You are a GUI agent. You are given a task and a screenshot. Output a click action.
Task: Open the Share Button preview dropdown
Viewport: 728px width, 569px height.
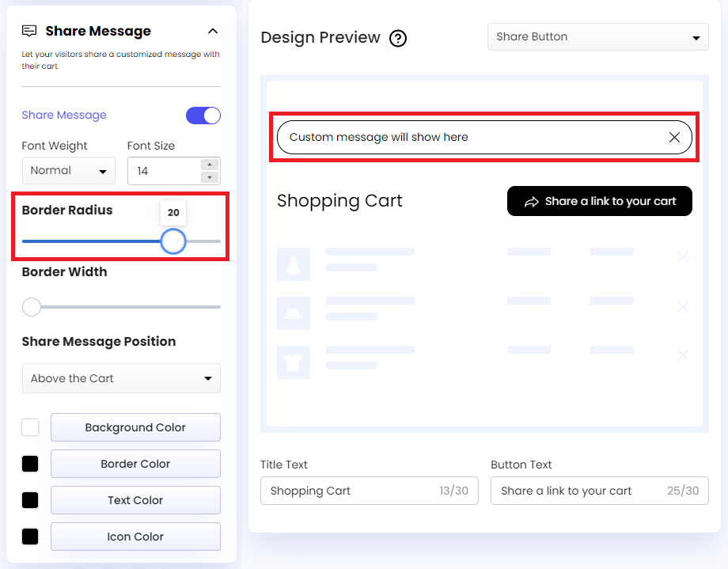point(597,37)
